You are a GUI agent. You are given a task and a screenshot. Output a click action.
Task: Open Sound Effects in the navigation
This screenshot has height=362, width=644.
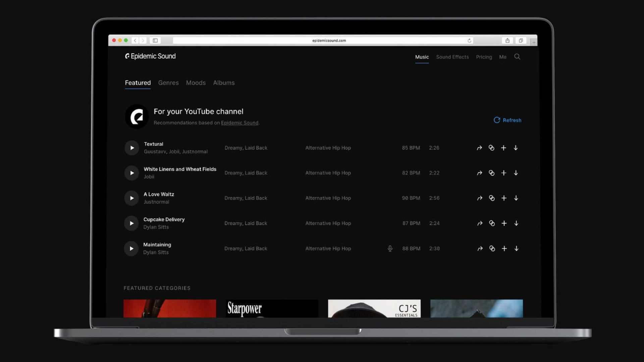[x=452, y=57]
